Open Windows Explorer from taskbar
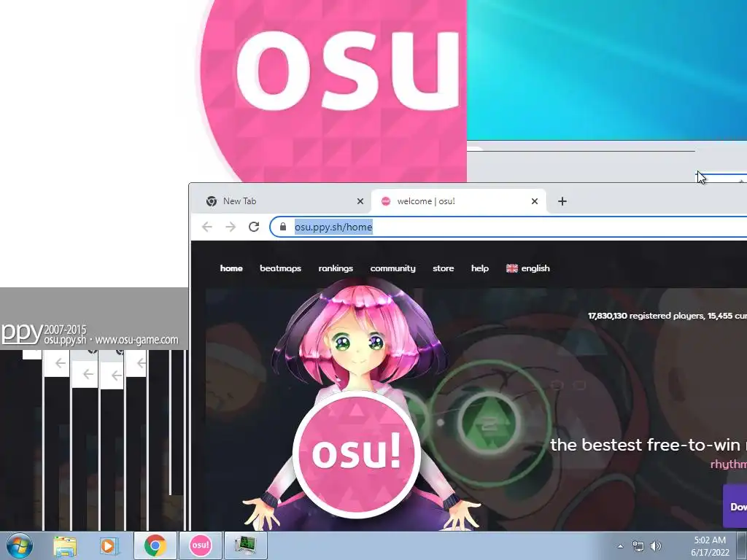 tap(65, 545)
